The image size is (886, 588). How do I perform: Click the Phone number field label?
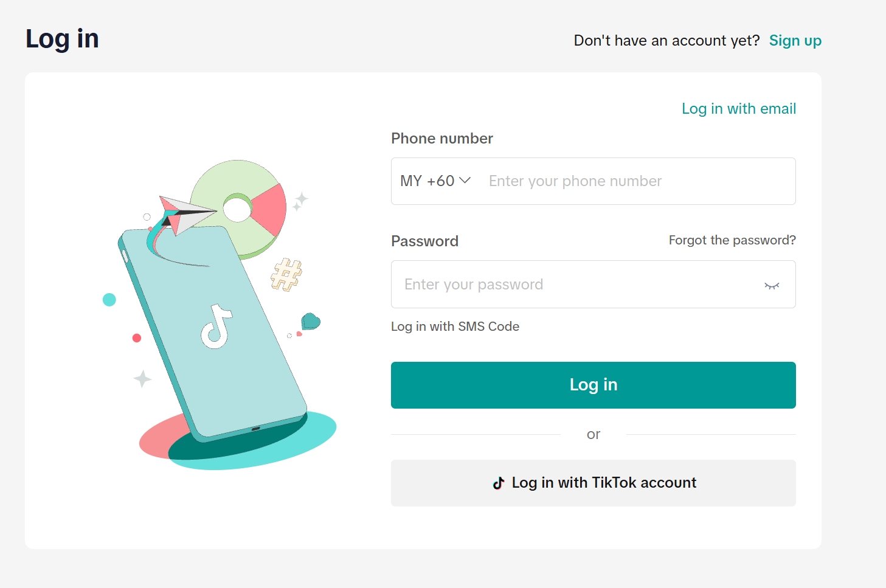(x=442, y=139)
